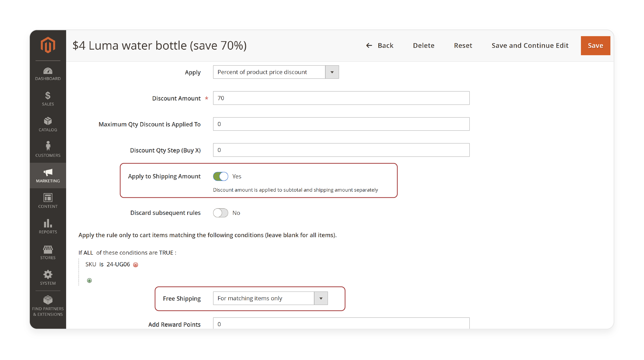Enable Discard subsequent rules toggle

(x=220, y=213)
